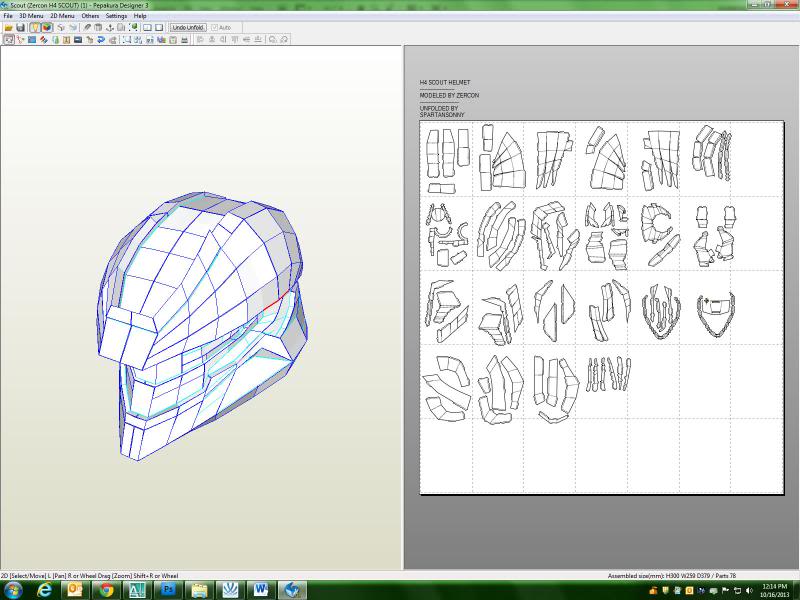Viewport: 800px width, 600px height.
Task: Click the green cube with selection marks icon
Action: click(x=134, y=28)
